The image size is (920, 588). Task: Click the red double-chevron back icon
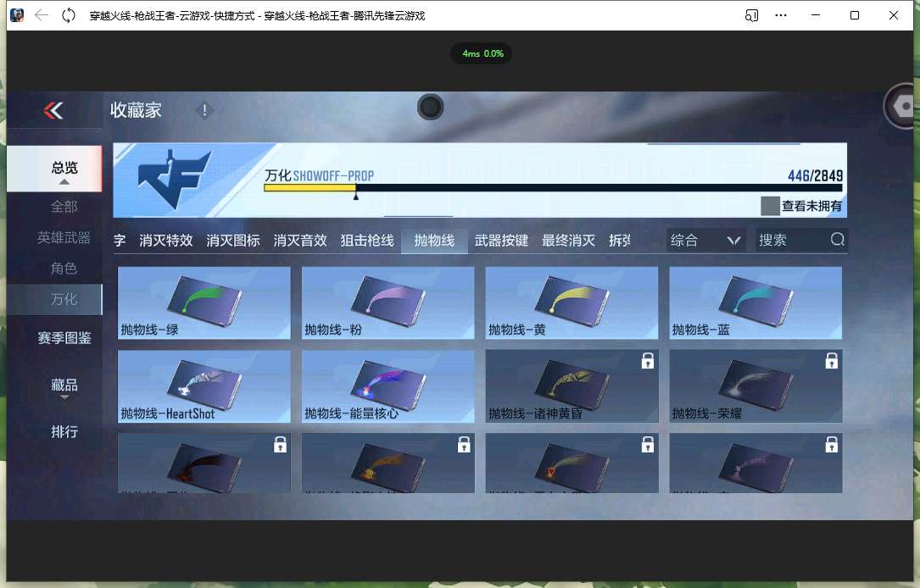(x=53, y=110)
